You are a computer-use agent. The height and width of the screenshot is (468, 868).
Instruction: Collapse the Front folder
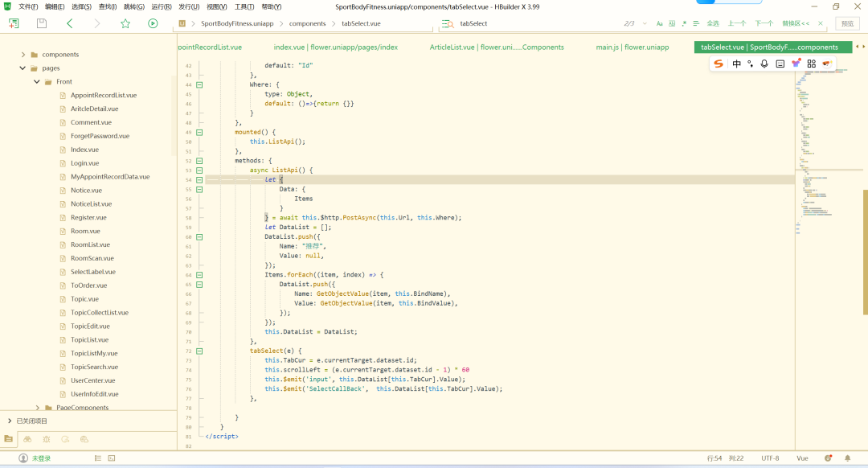(36, 81)
